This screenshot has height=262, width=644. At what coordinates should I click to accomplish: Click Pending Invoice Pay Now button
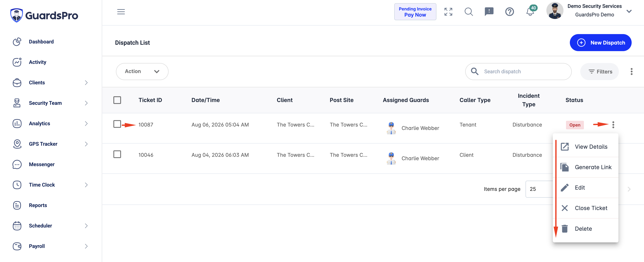point(415,12)
